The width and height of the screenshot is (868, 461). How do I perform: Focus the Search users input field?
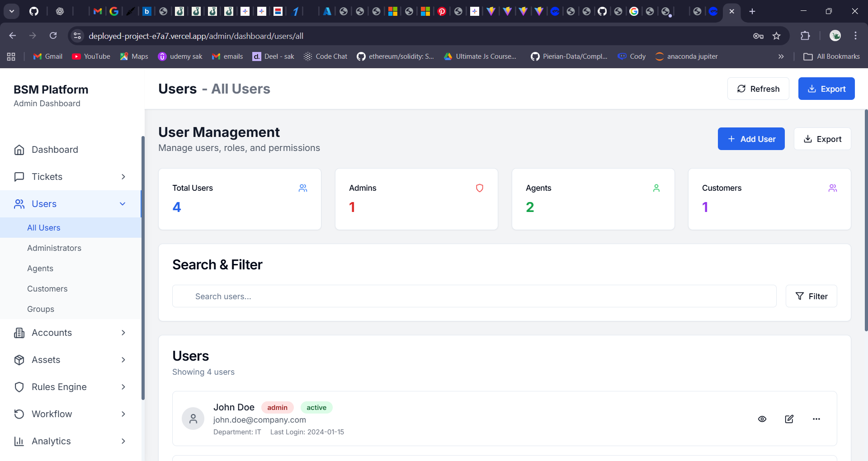point(474,296)
